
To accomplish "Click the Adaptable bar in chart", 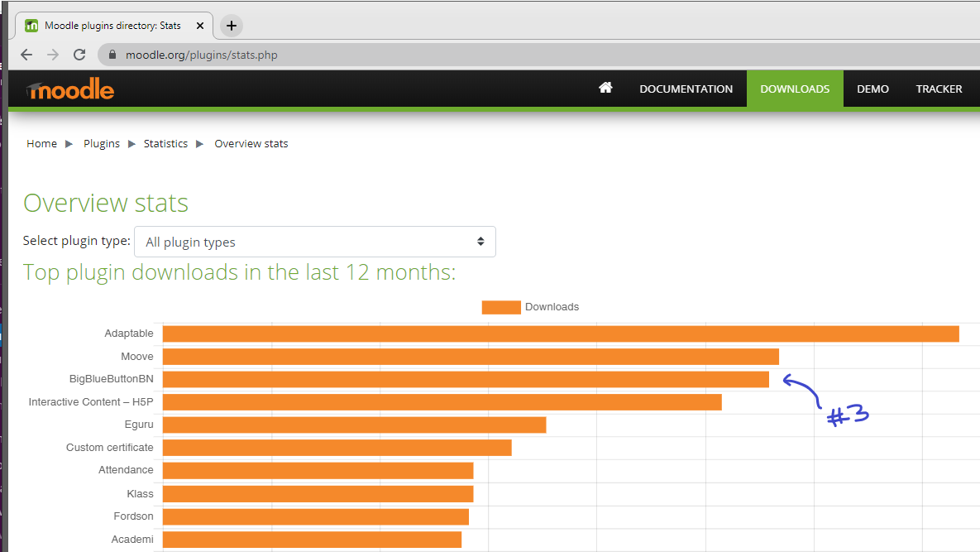I will (x=561, y=334).
